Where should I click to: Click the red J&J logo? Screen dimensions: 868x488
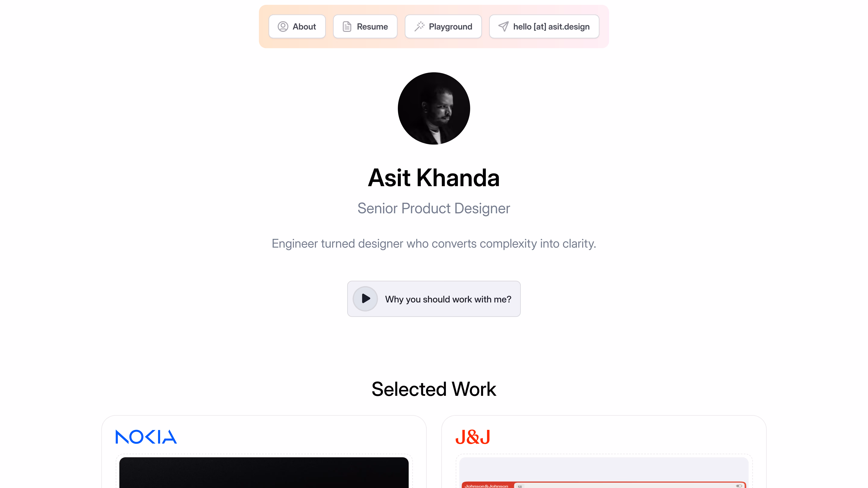(x=472, y=437)
